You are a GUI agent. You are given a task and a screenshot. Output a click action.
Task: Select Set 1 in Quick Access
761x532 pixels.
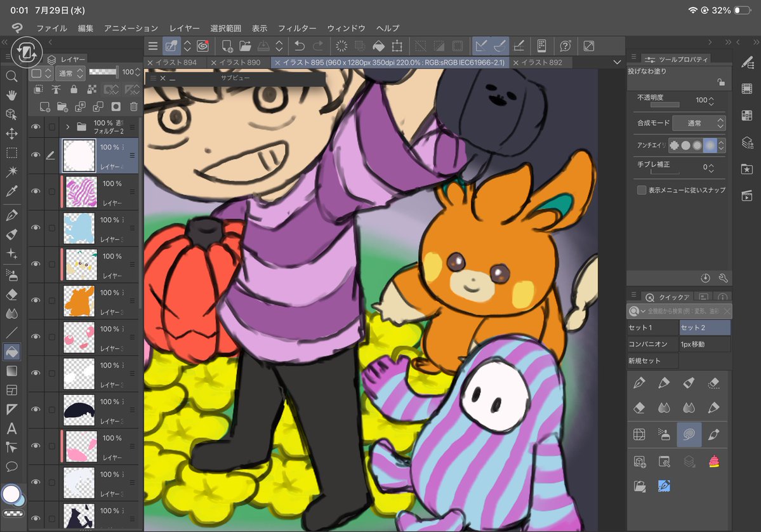click(x=652, y=328)
